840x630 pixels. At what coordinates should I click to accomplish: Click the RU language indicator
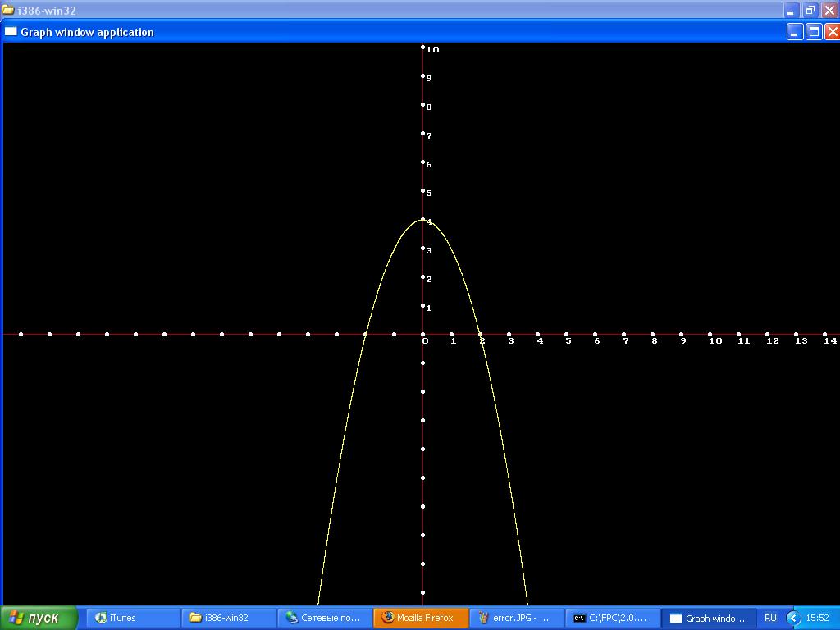tap(770, 618)
